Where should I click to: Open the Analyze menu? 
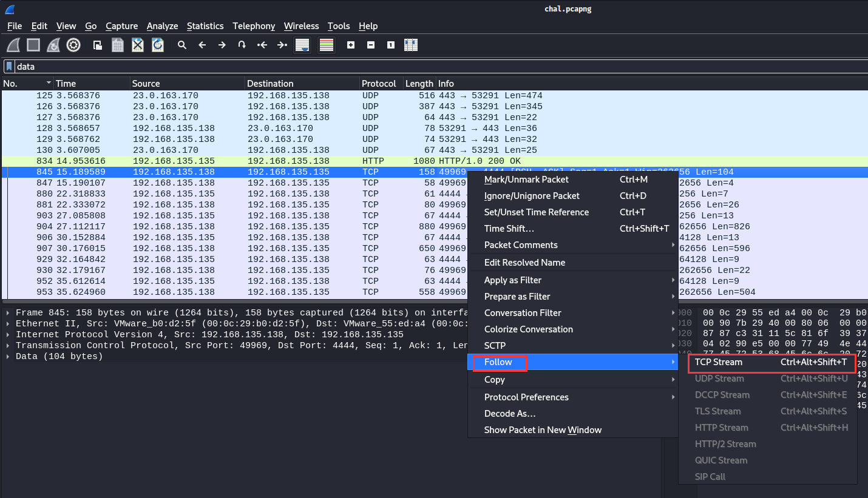pos(163,26)
